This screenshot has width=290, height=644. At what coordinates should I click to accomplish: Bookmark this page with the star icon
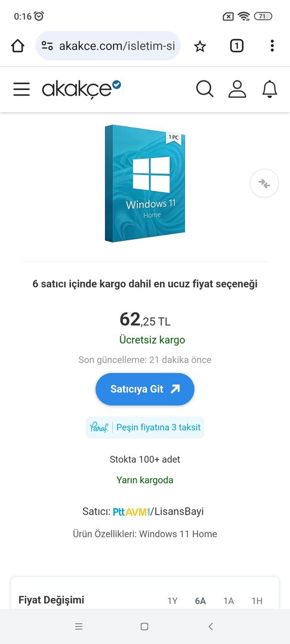(200, 47)
